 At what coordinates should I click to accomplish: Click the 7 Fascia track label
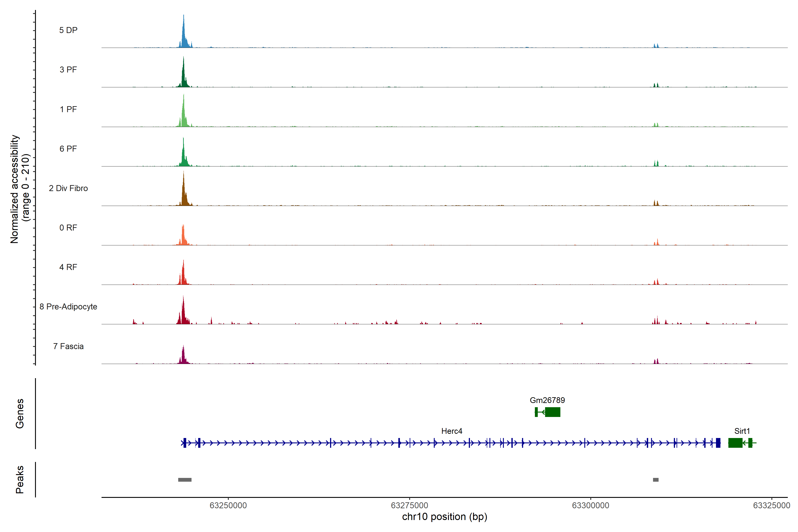(x=68, y=346)
